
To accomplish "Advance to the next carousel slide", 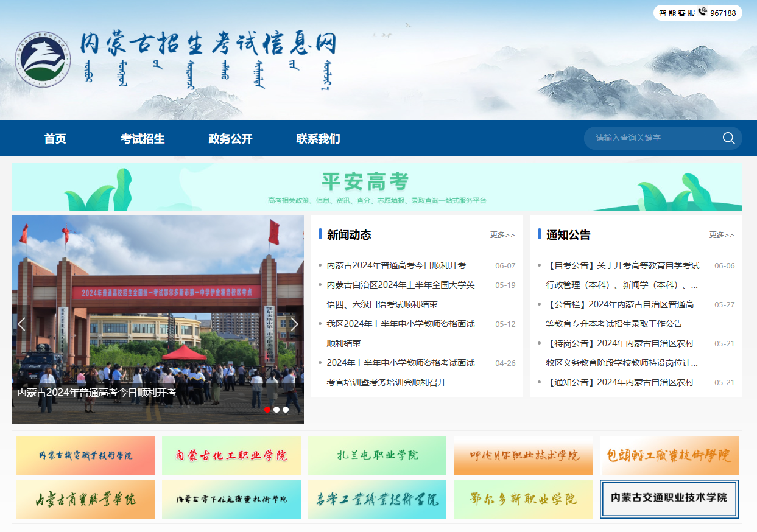I will click(294, 324).
